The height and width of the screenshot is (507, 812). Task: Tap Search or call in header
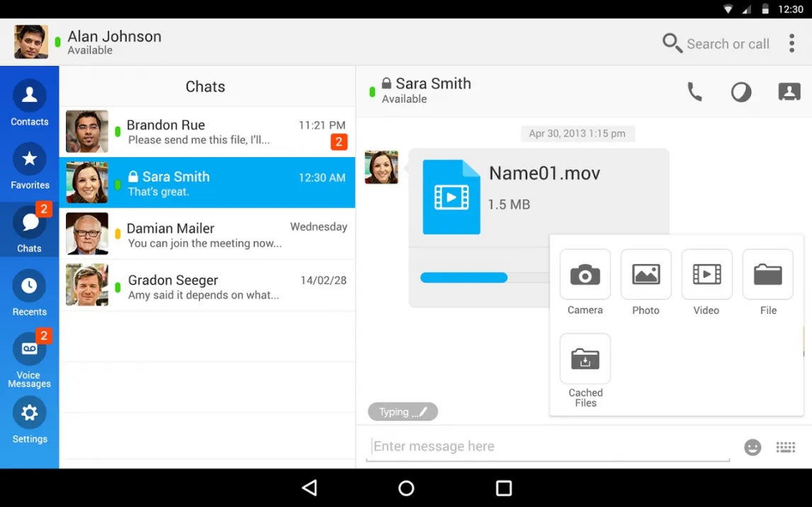716,43
